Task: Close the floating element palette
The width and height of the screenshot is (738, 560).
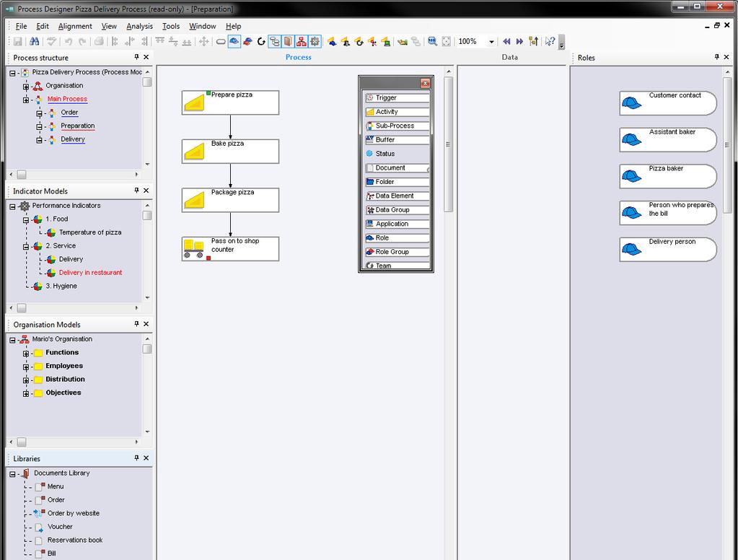Action: (425, 84)
